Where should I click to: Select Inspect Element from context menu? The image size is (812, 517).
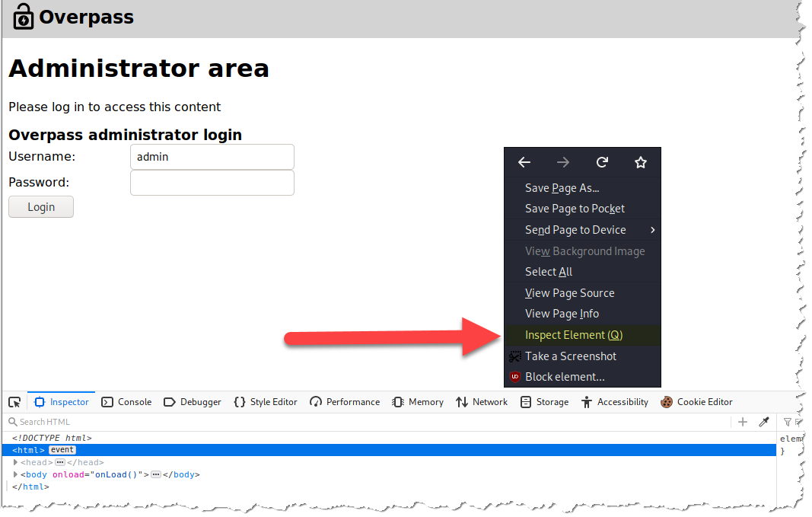[574, 335]
